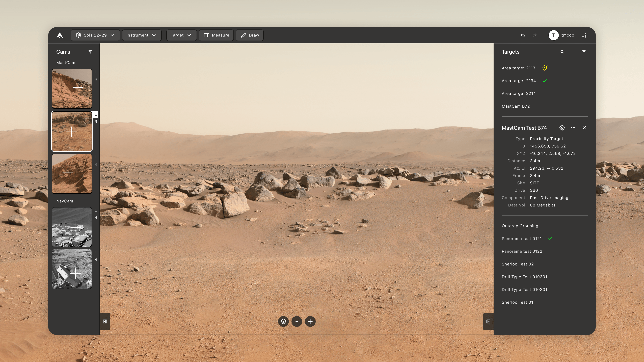Select second NavCam thumbnail

(x=72, y=269)
